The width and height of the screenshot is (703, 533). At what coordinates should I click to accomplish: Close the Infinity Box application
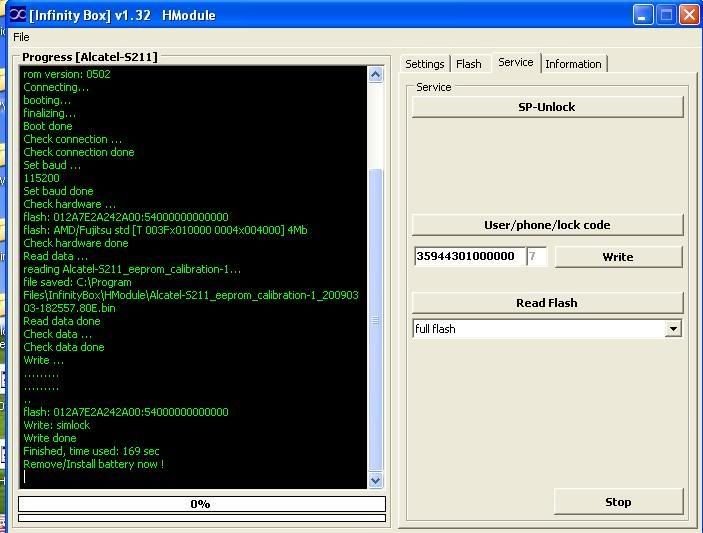coord(689,15)
